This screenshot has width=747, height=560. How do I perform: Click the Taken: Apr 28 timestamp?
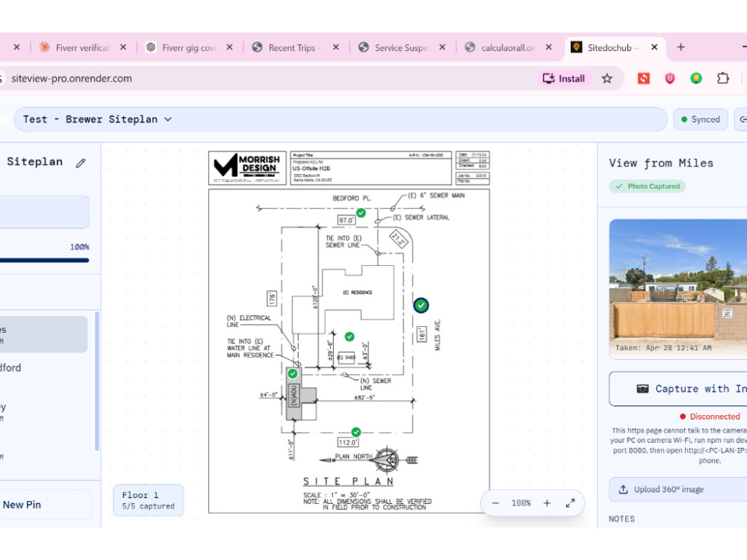click(x=663, y=348)
